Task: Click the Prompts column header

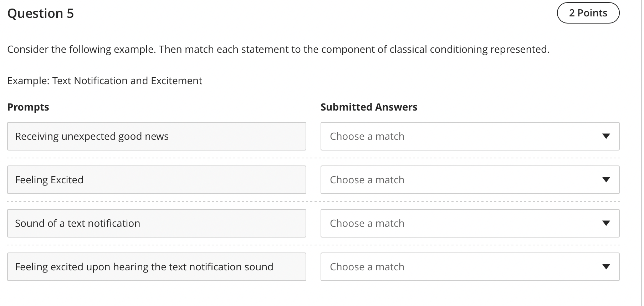Action: [x=28, y=107]
